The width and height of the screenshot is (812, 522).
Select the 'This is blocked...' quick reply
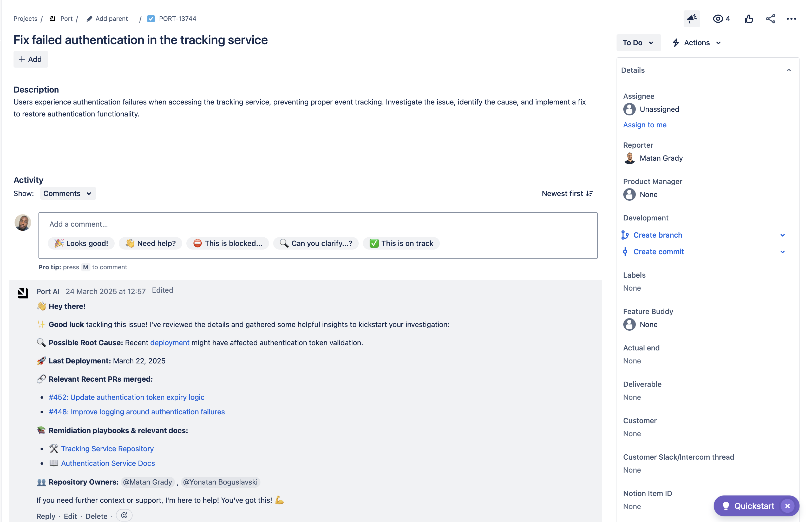(227, 243)
